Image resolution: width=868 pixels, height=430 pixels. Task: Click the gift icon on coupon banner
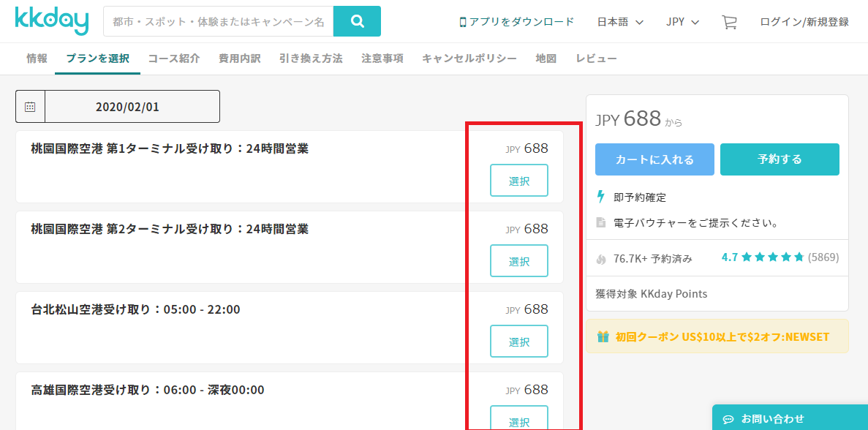point(603,336)
